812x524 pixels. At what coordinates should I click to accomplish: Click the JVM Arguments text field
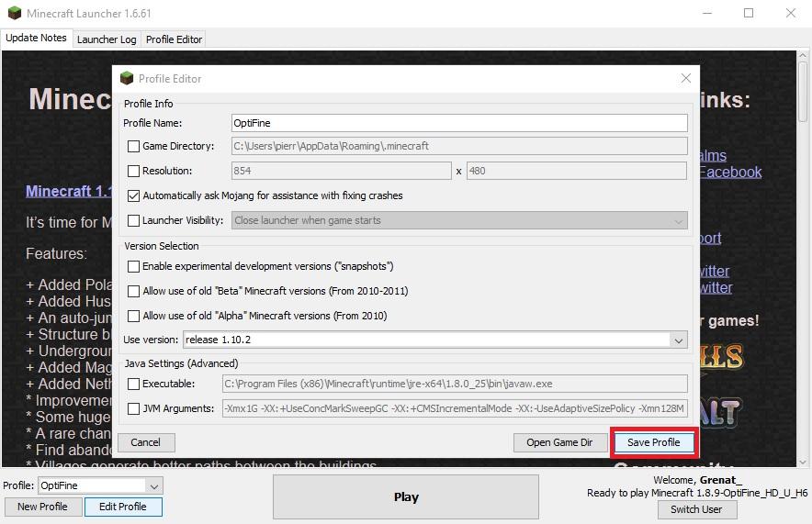coord(455,408)
